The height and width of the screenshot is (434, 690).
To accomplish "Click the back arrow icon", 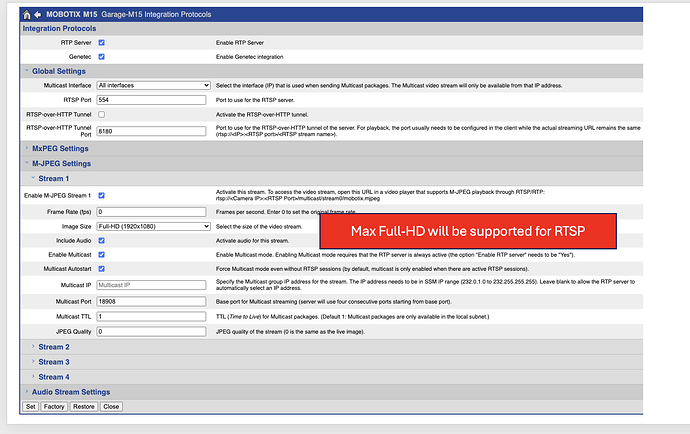I will 38,15.
